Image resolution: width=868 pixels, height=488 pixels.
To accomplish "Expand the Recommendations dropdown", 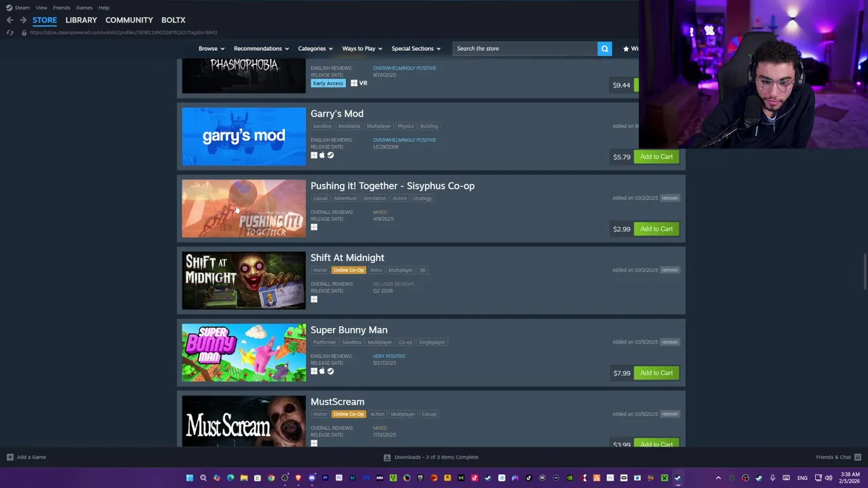I will pos(261,49).
